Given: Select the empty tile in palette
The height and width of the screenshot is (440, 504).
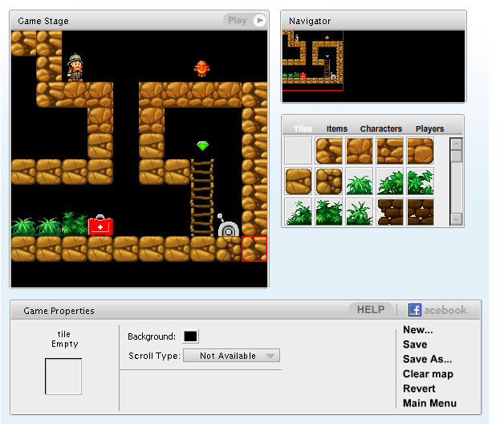Looking at the screenshot, I should (x=299, y=151).
